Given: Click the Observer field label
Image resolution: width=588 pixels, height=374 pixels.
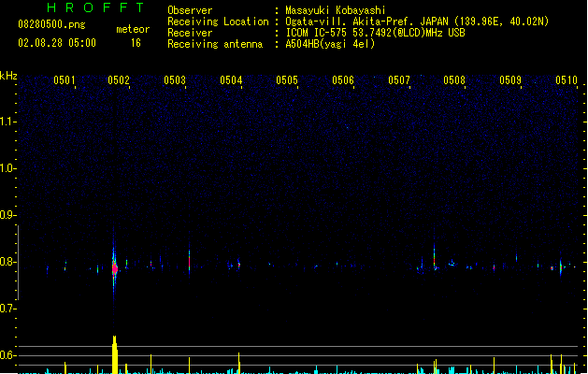Looking at the screenshot, I should click(190, 10).
